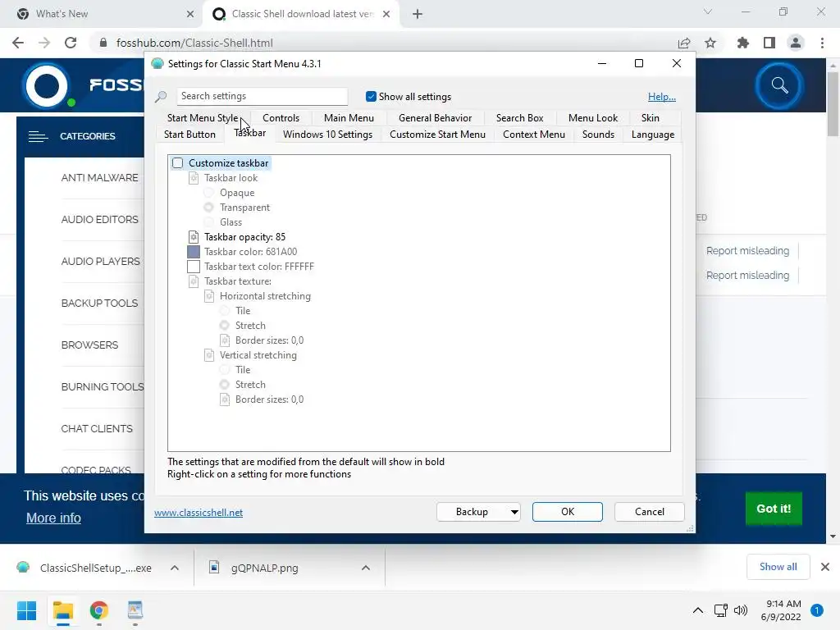The height and width of the screenshot is (630, 840).
Task: Select Tile under Horizontal stretching
Action: point(225,311)
